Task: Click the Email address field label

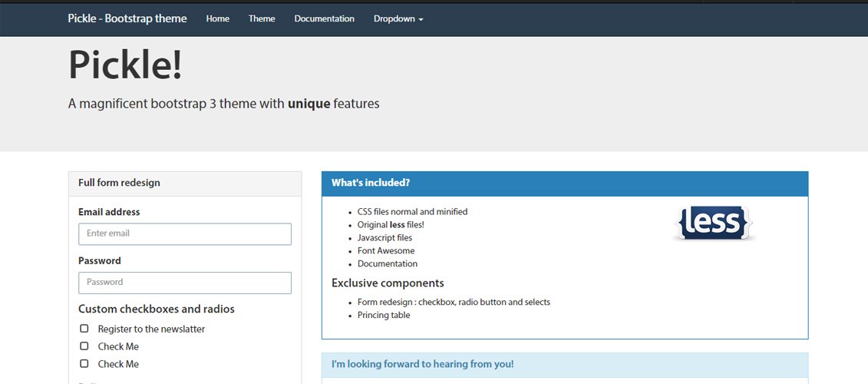Action: point(109,212)
